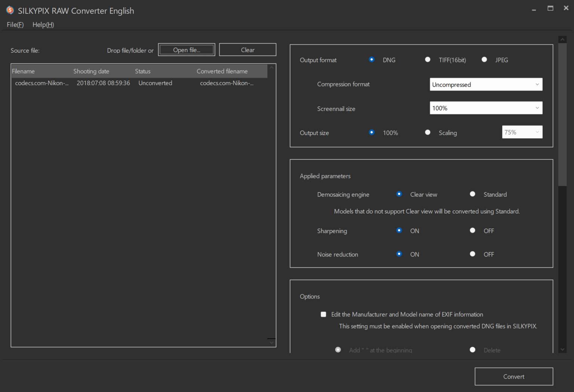
Task: Close the SILKYPIX window
Action: pyautogui.click(x=566, y=8)
